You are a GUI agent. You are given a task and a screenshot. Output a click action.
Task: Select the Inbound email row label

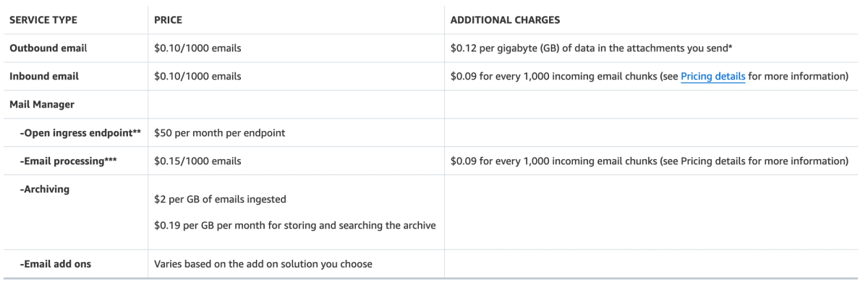[x=44, y=76]
